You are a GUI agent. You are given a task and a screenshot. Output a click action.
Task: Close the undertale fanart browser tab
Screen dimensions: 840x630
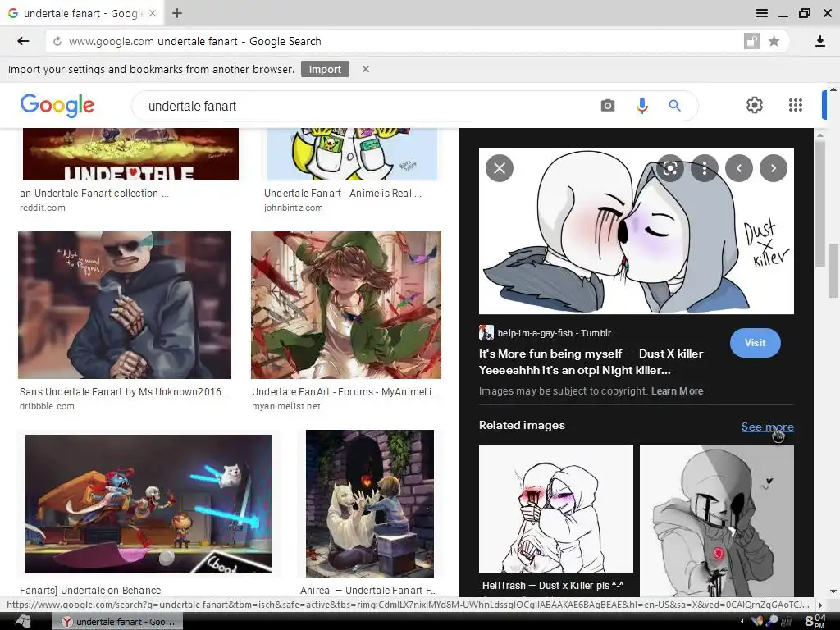[152, 13]
